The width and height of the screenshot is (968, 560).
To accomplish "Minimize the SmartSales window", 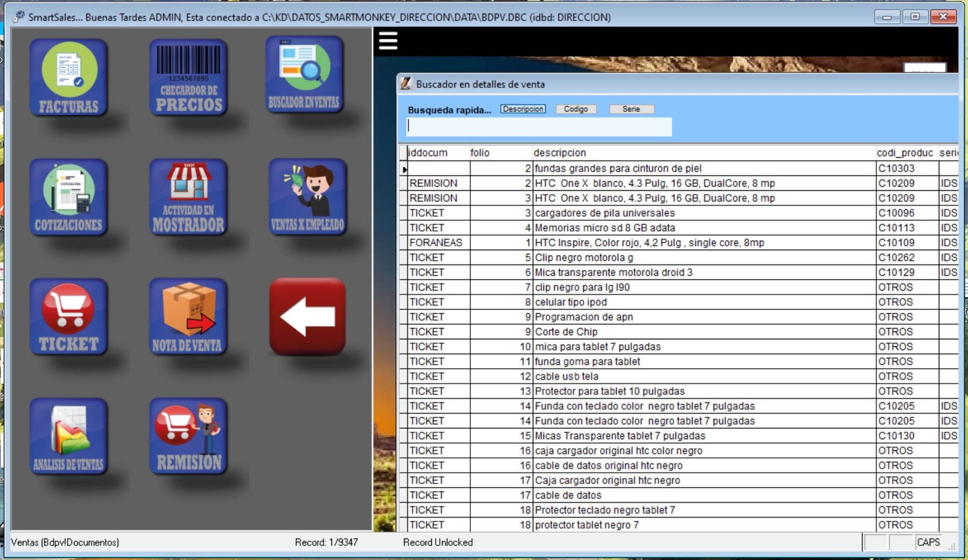I will point(887,17).
